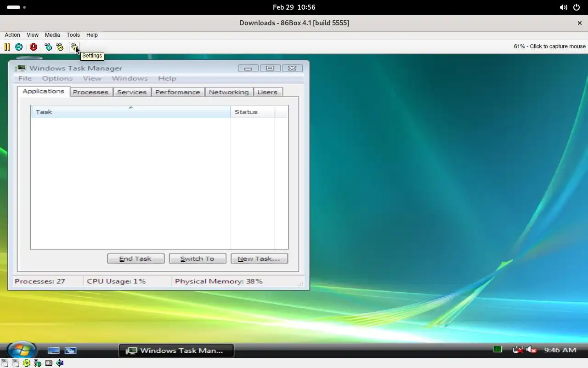Click the Task Manager title bar icon
The width and height of the screenshot is (588, 368).
click(x=20, y=68)
